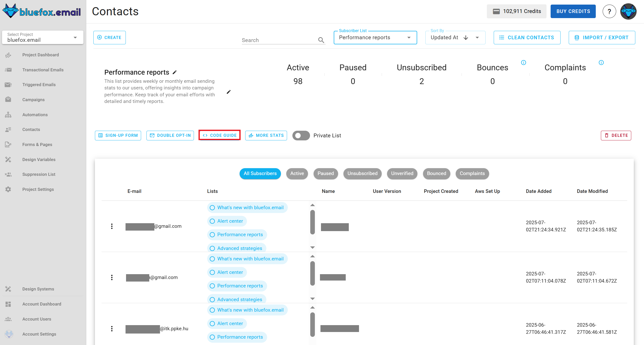This screenshot has height=345, width=644.
Task: Open the Select Project dropdown
Action: (x=43, y=37)
